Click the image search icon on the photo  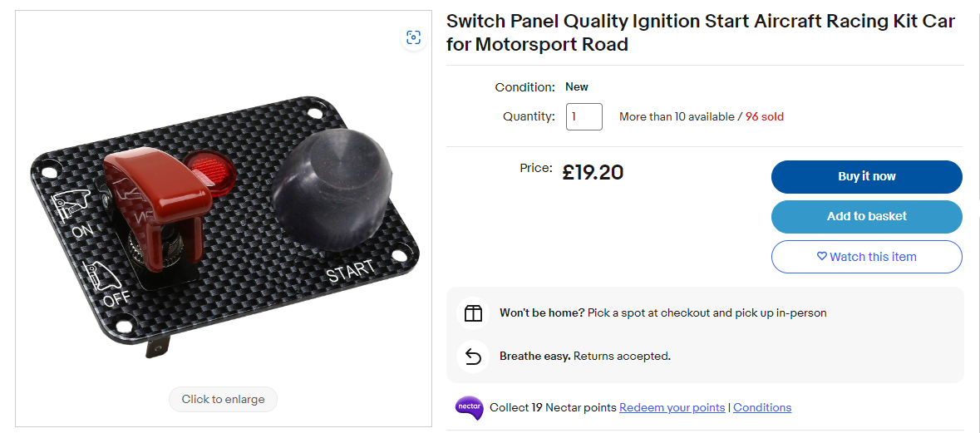coord(413,37)
